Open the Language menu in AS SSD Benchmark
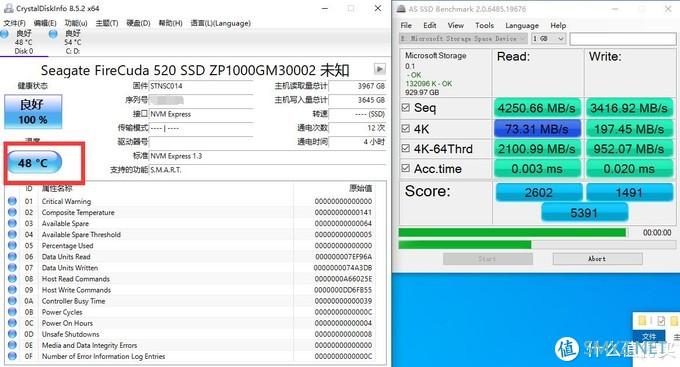The width and height of the screenshot is (680, 367). tap(522, 25)
